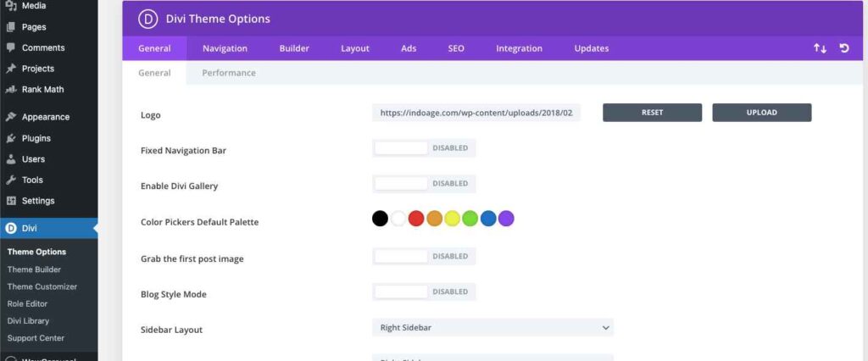Switch to the Navigation tab
Viewport: 868px width, 361px height.
225,48
